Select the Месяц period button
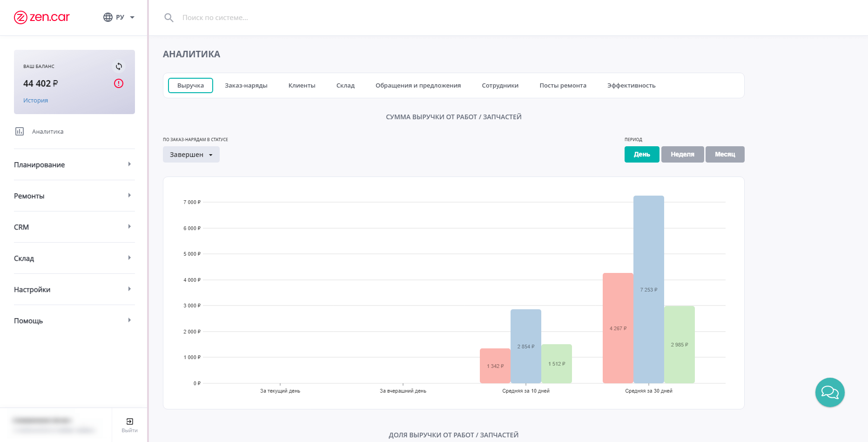Image resolution: width=868 pixels, height=442 pixels. pos(725,154)
